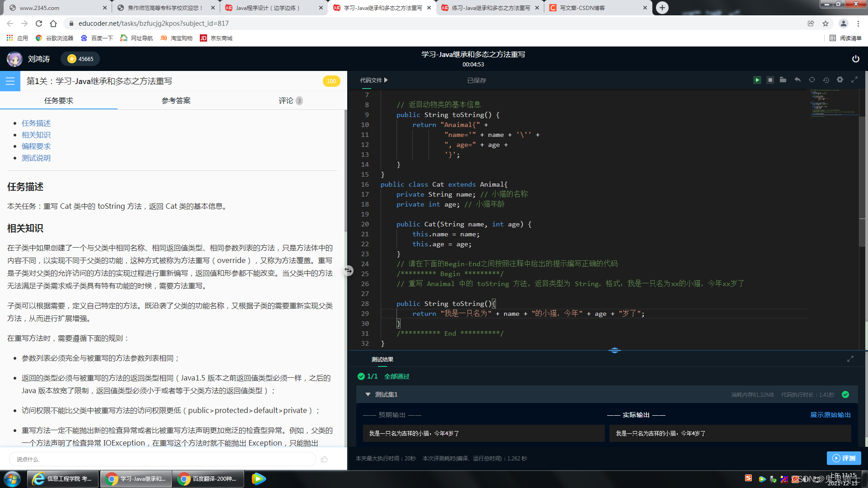
Task: Click the share page icon in address bar
Action: (x=811, y=23)
